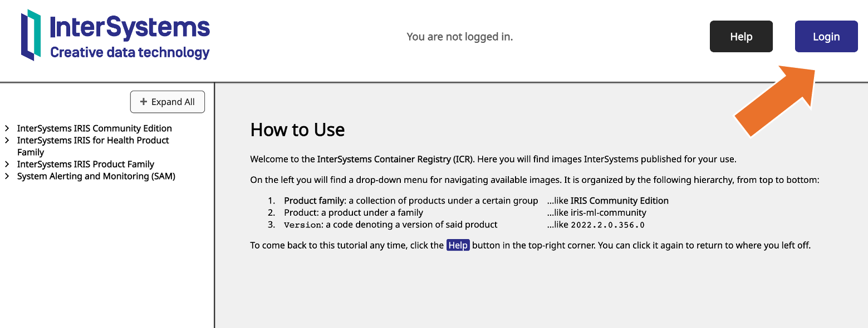
Task: Select InterSystems IRIS for Health Product Family label
Action: pos(92,141)
